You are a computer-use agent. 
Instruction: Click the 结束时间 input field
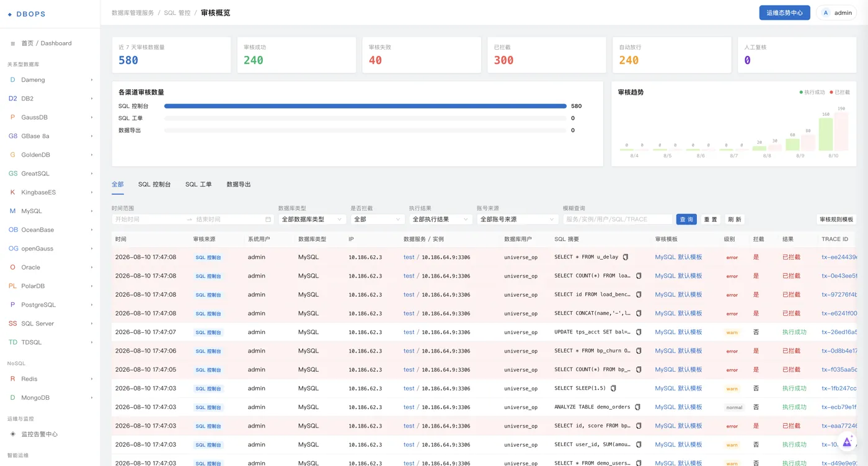[229, 219]
